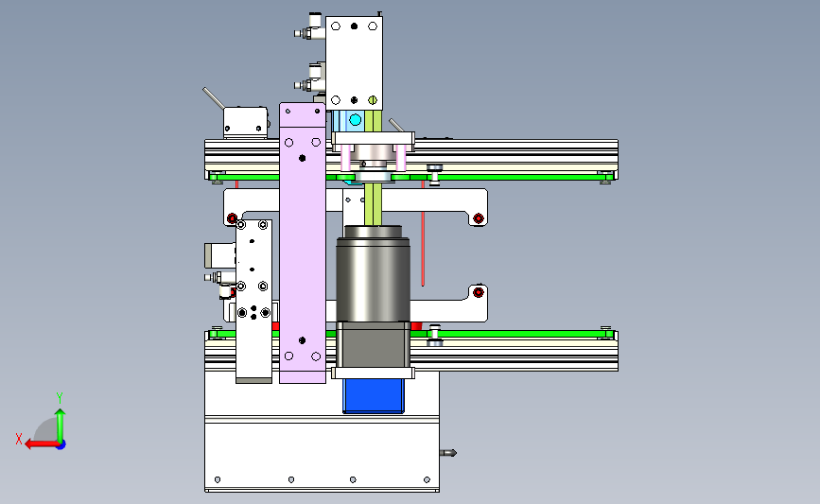Viewport: 820px width, 504px height.
Task: Select the pink vertical mounting plate
Action: (303, 243)
